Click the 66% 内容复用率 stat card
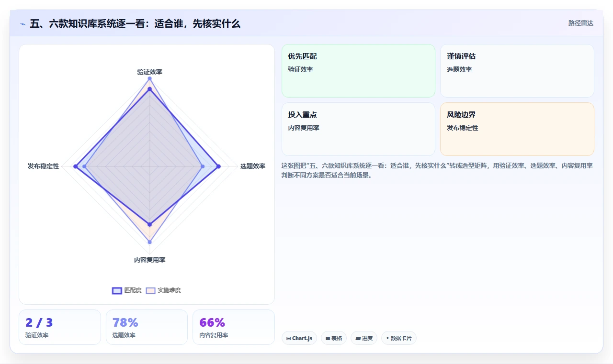Screen dimensions: 613x364 234,327
